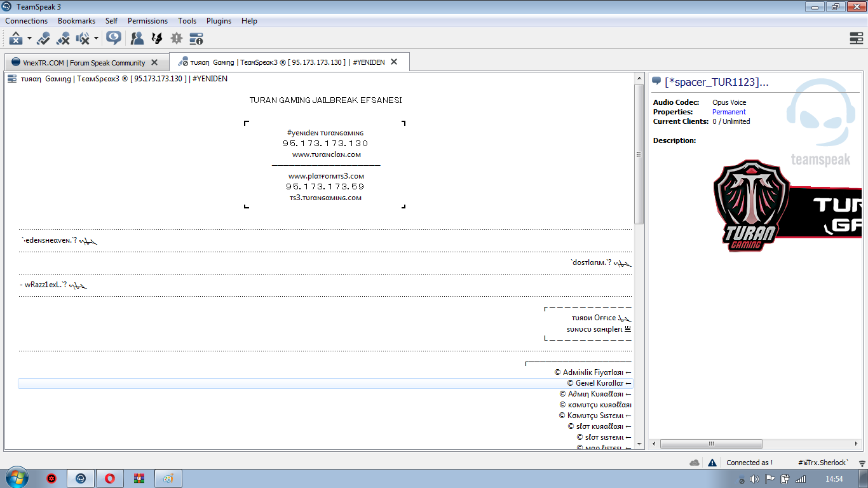Click the 'Permanent' properties link

(x=729, y=112)
